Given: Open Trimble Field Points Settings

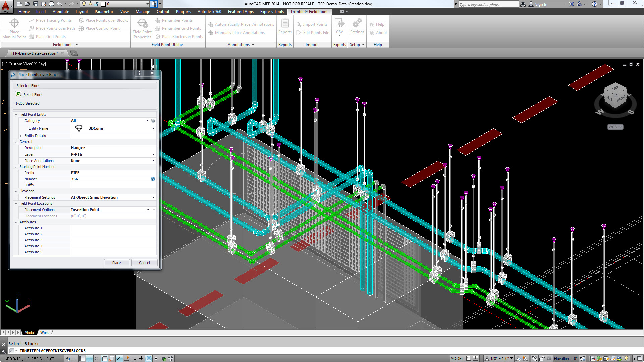Looking at the screenshot, I should click(357, 23).
